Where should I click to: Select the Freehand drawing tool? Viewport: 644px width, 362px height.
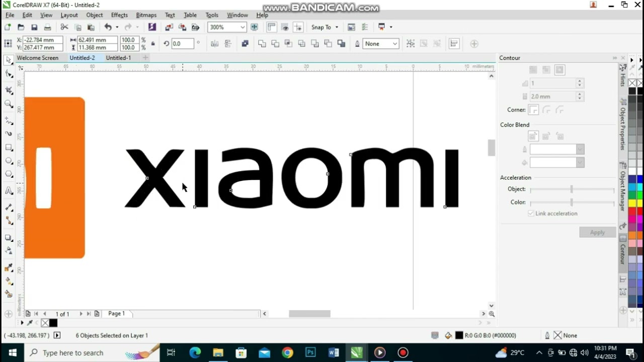click(9, 121)
